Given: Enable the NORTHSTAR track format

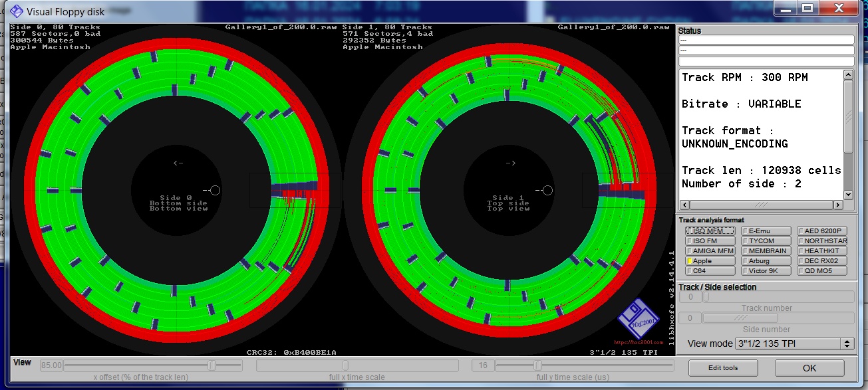Looking at the screenshot, I should point(822,241).
